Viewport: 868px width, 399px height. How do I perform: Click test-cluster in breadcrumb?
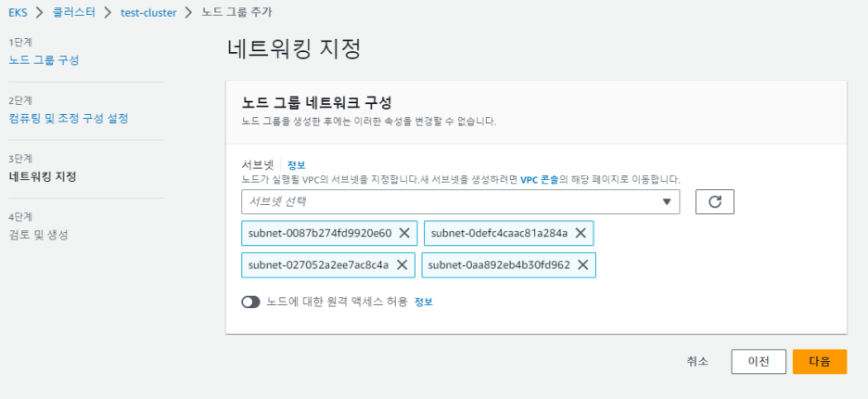(148, 13)
